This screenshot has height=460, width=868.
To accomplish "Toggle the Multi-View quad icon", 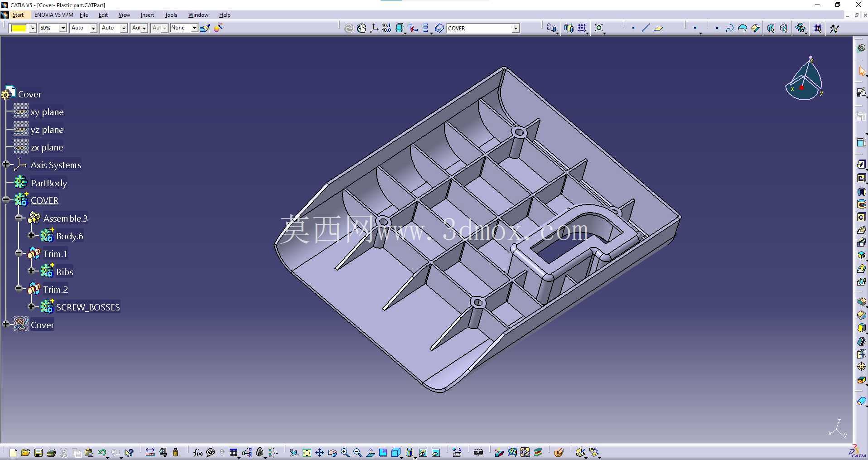I will coord(383,452).
